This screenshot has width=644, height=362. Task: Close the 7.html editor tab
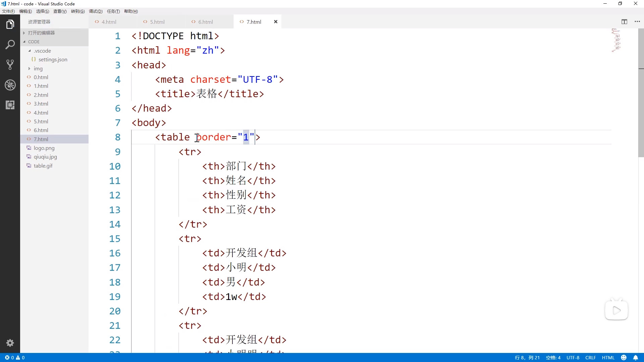tap(276, 22)
